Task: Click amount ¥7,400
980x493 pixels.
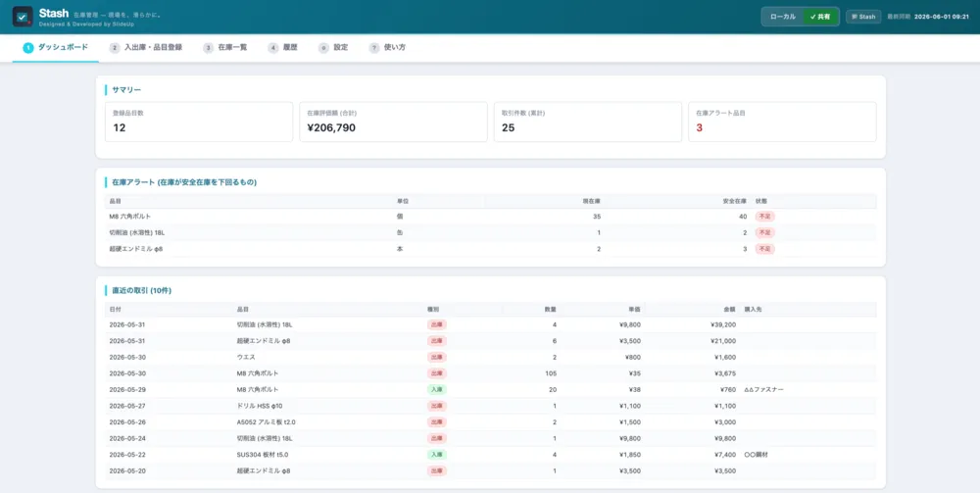Action: tap(725, 454)
